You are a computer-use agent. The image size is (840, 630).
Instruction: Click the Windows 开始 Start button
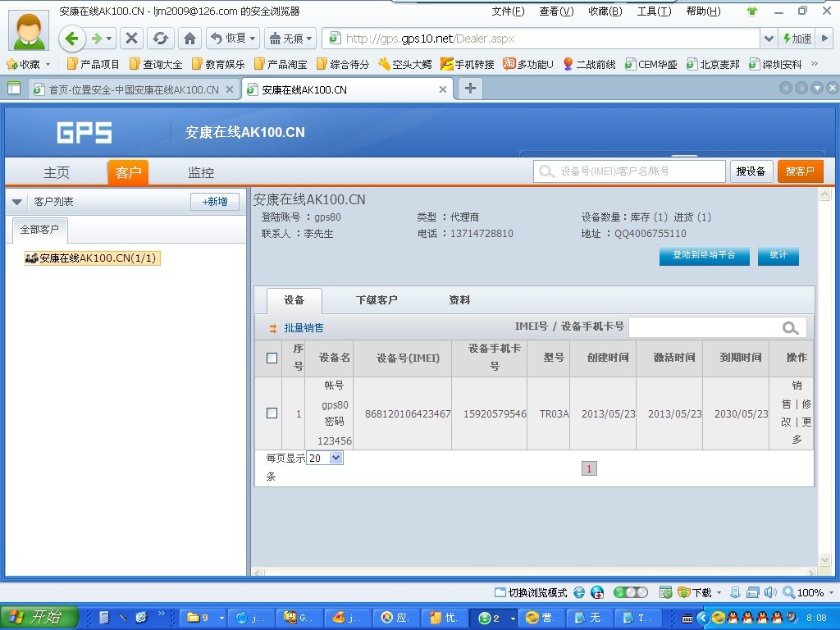tap(39, 617)
